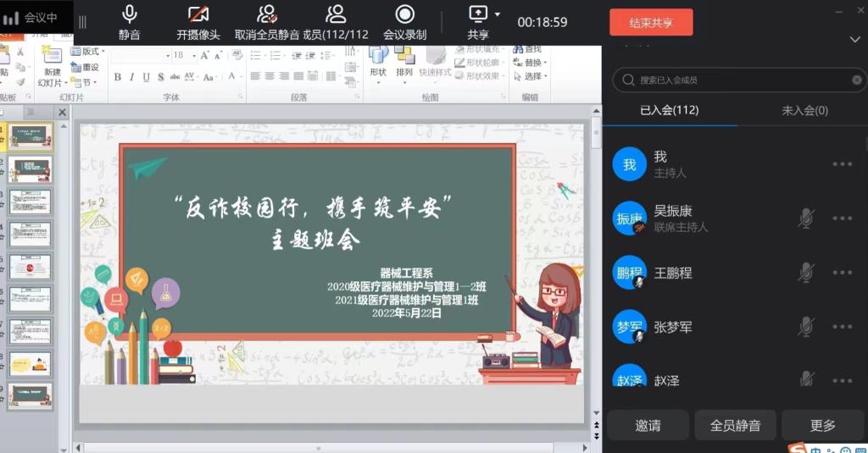Click the share screen icon

click(478, 14)
